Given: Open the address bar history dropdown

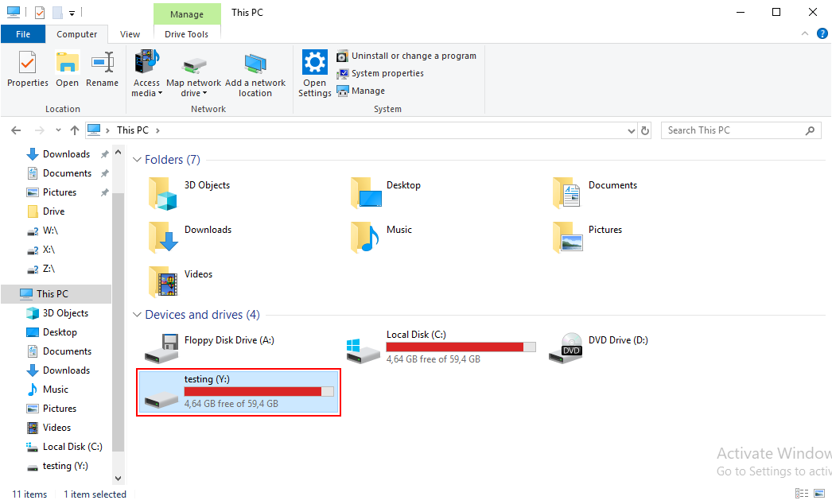Looking at the screenshot, I should tap(632, 130).
